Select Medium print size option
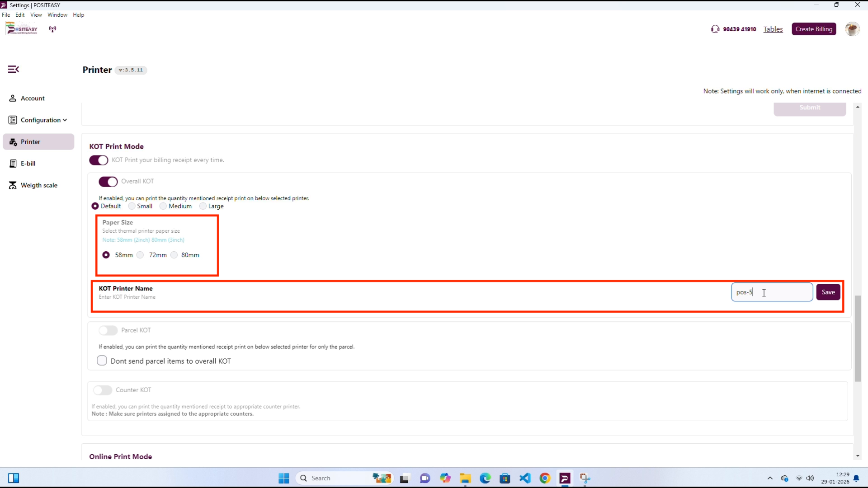Viewport: 868px width, 488px height. 163,206
